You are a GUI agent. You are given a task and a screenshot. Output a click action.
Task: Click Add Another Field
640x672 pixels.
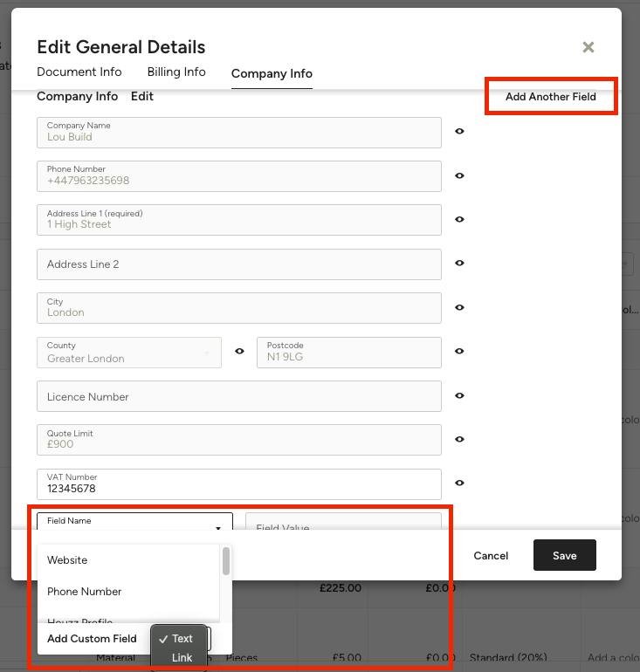coord(550,97)
